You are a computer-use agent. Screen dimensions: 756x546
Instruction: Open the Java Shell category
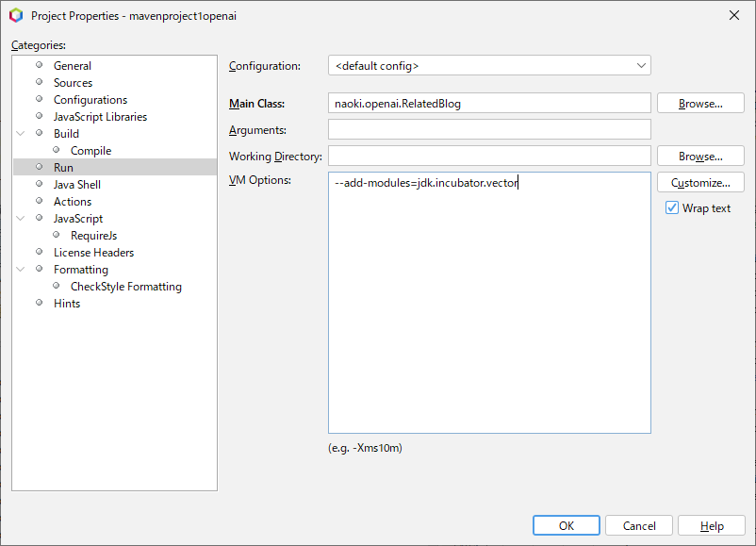tap(76, 184)
